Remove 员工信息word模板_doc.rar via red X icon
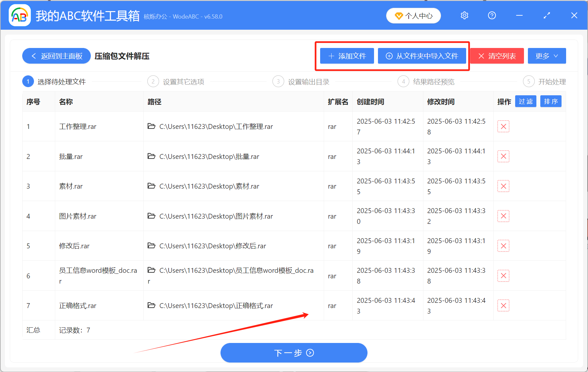 pos(503,276)
